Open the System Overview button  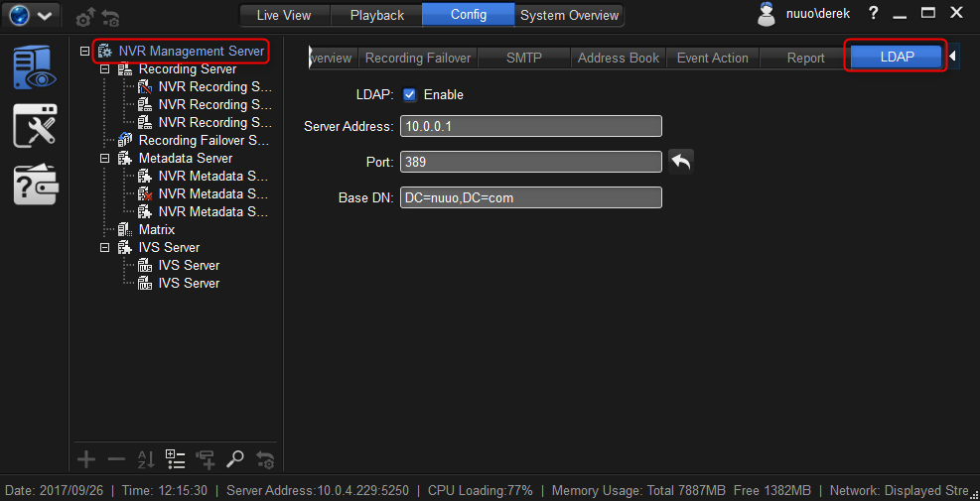tap(570, 15)
